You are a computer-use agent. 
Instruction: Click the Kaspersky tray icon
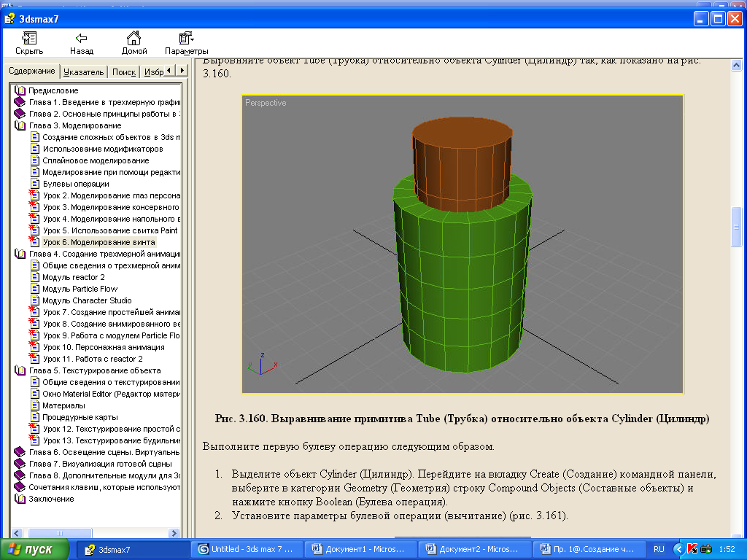coord(692,549)
